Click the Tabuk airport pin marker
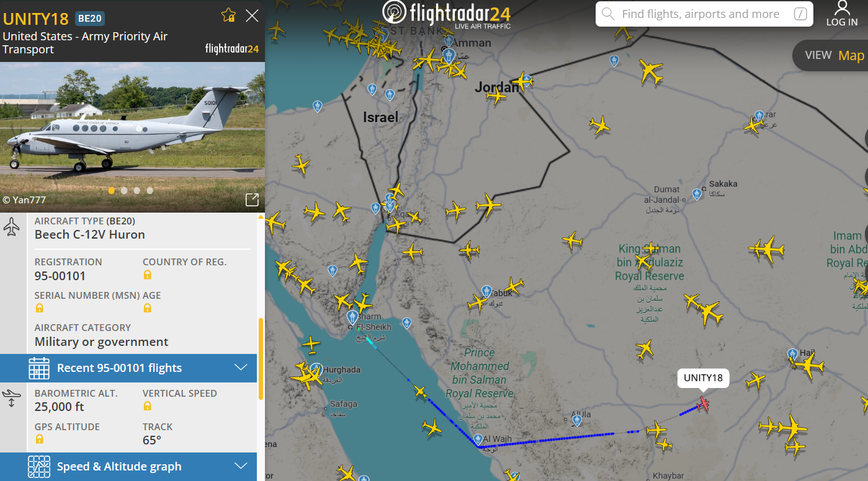The width and height of the screenshot is (868, 481). pyautogui.click(x=486, y=291)
